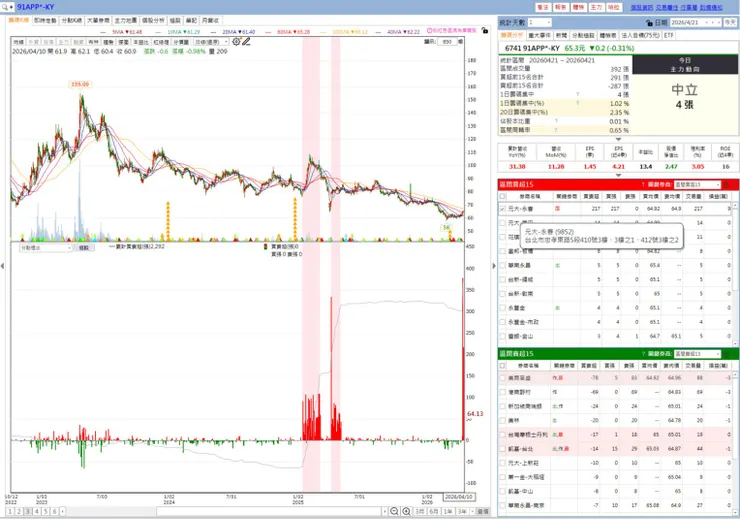Click the lock icon above the chart
The height and width of the screenshot is (519, 740).
pyautogui.click(x=485, y=30)
